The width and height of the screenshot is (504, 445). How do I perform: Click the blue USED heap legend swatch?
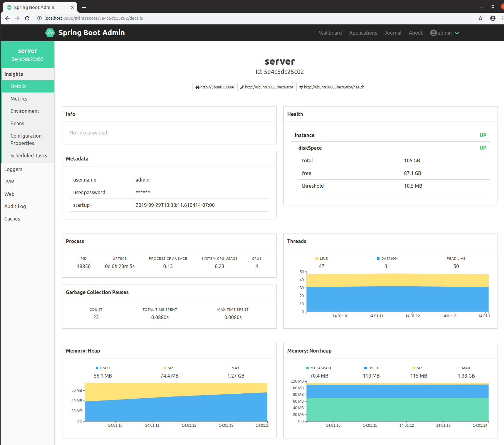pos(97,368)
